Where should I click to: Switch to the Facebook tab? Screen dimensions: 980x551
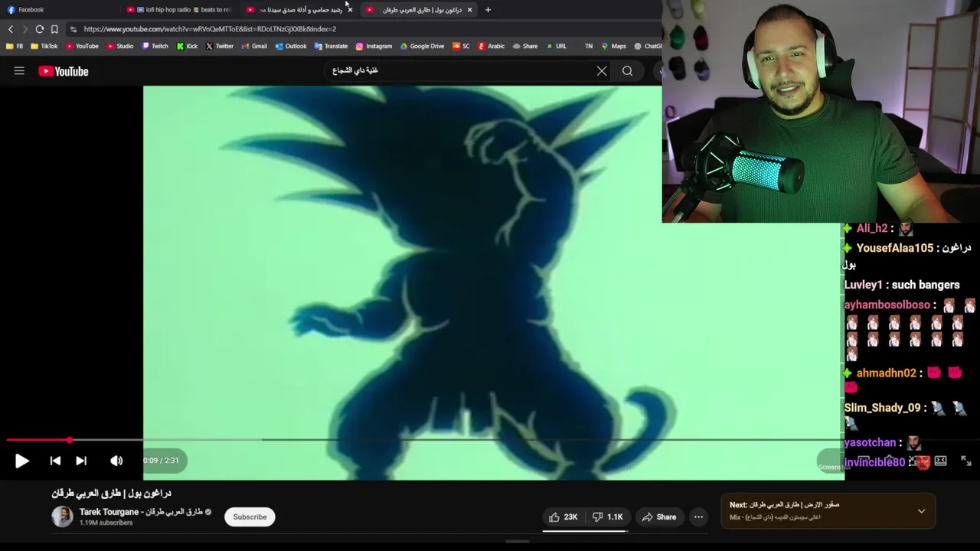pos(60,10)
